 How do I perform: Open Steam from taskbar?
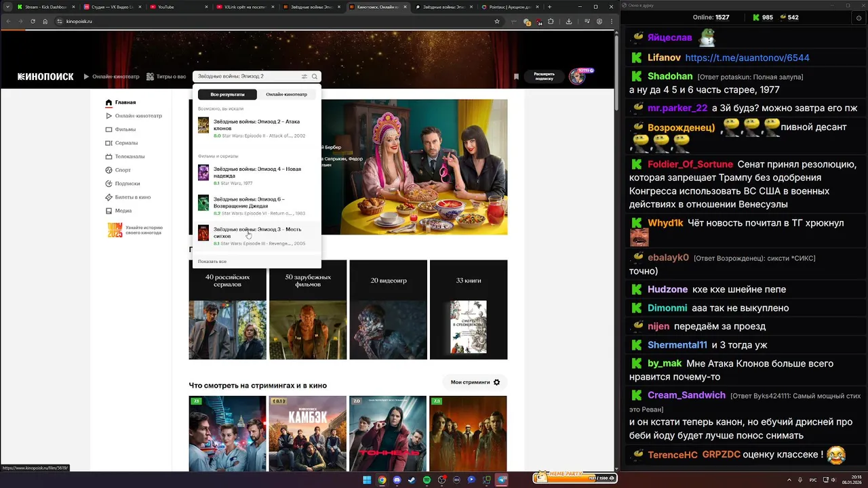412,480
